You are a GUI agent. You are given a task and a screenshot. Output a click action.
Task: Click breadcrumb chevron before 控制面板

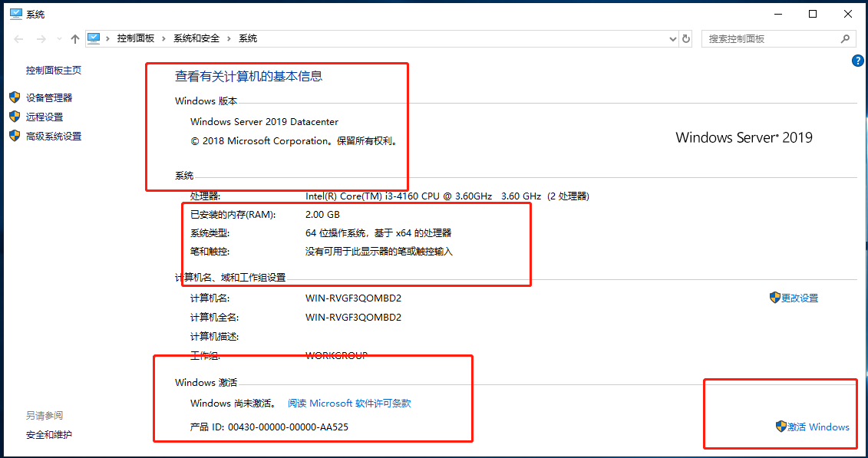point(108,38)
